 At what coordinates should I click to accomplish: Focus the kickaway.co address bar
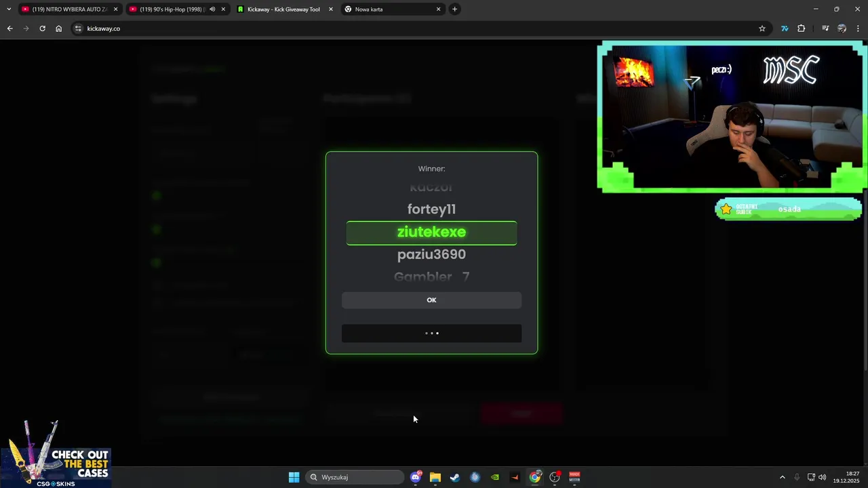[x=420, y=28]
